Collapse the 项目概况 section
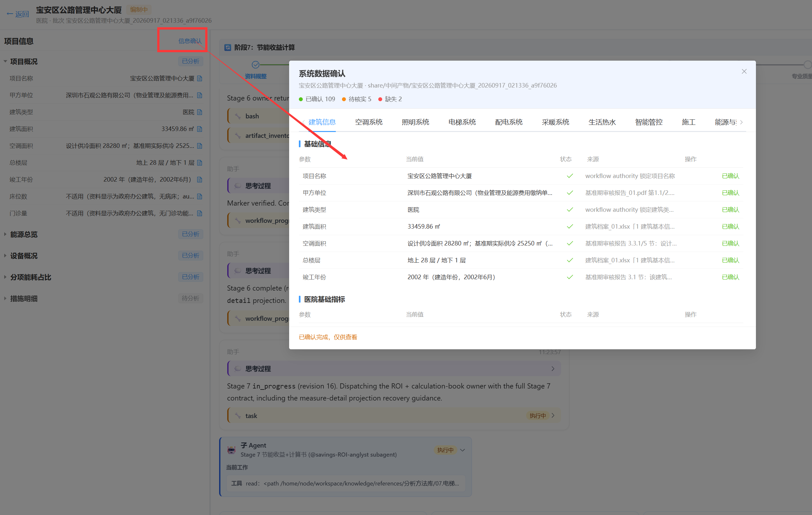This screenshot has height=515, width=812. pyautogui.click(x=6, y=61)
